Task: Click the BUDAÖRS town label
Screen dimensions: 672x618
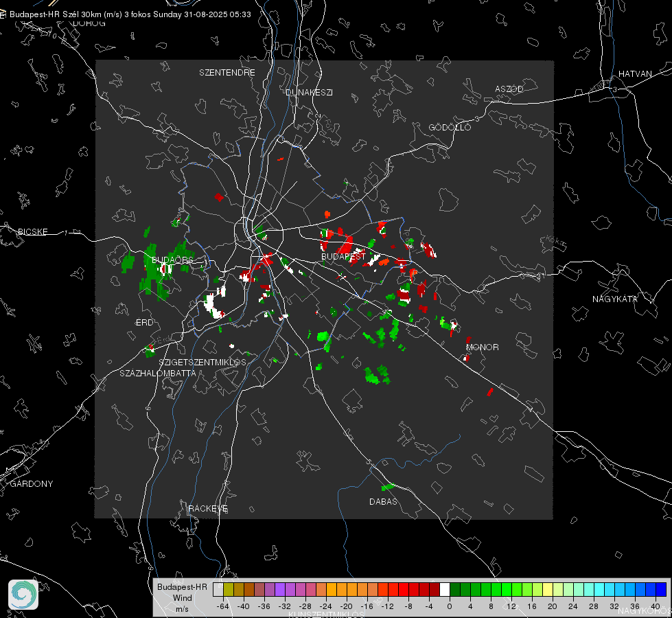Action: pyautogui.click(x=173, y=260)
